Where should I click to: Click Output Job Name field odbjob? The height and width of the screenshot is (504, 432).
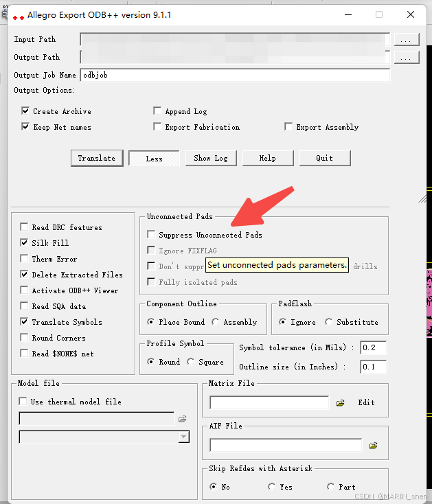pyautogui.click(x=235, y=76)
